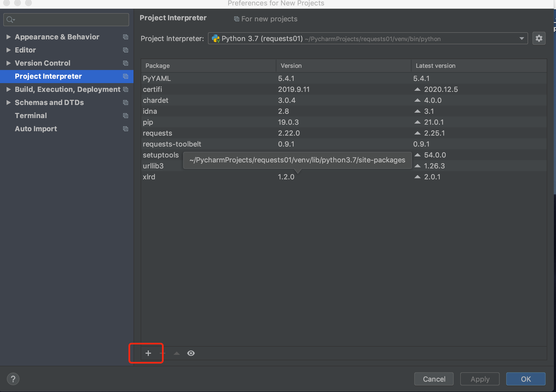The image size is (556, 392).
Task: Click the upgrade package arrow icon
Action: [x=177, y=353]
